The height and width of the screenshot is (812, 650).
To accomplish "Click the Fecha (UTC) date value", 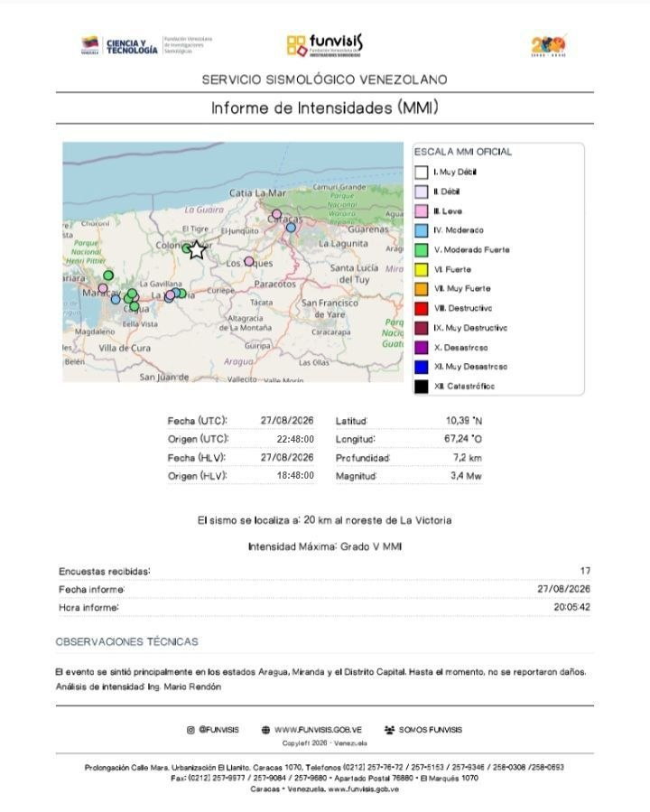I will pos(287,421).
